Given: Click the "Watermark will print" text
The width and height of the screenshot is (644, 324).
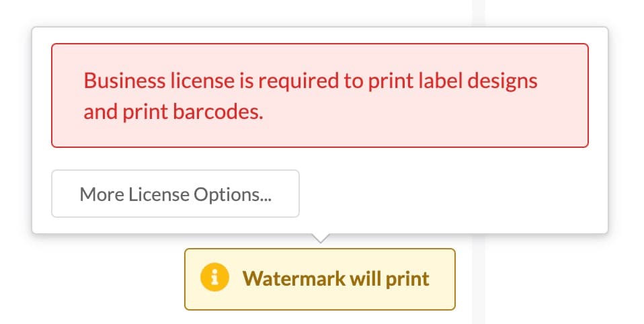Looking at the screenshot, I should 335,279.
